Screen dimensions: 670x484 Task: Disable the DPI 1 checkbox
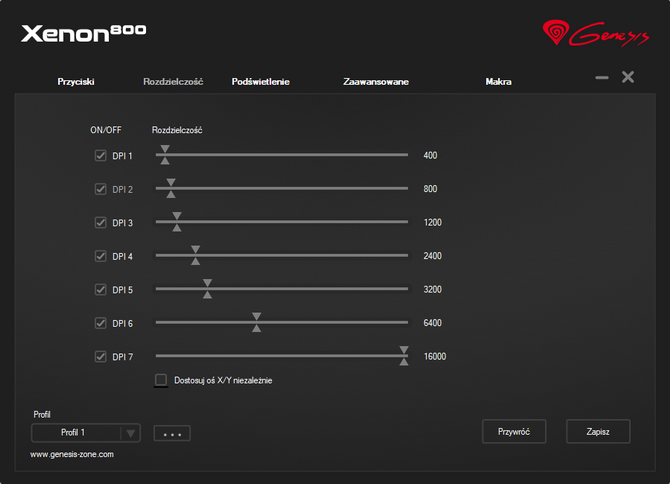(x=100, y=155)
